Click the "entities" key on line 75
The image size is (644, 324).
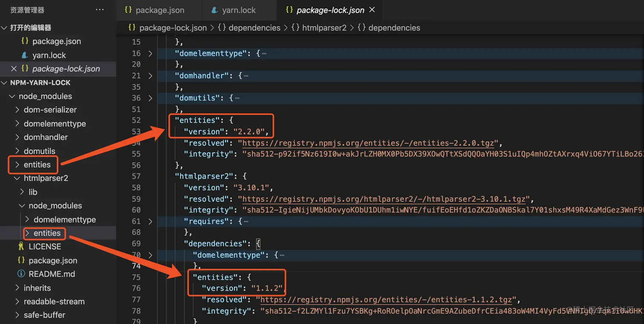coord(216,277)
